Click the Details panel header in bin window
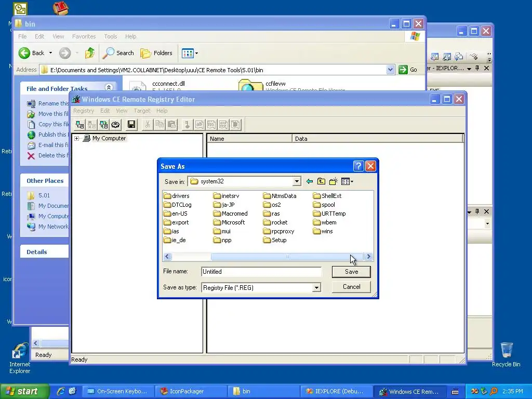 click(44, 252)
